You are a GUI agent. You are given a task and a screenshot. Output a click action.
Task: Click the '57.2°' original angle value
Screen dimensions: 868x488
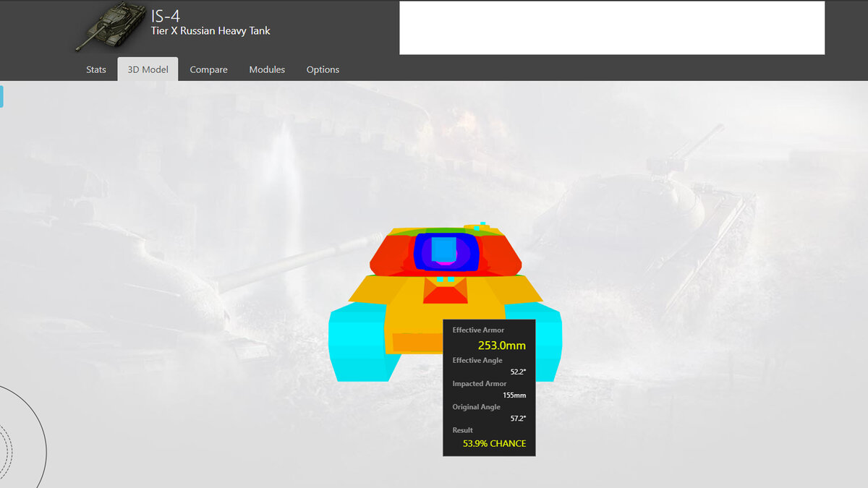tap(518, 419)
